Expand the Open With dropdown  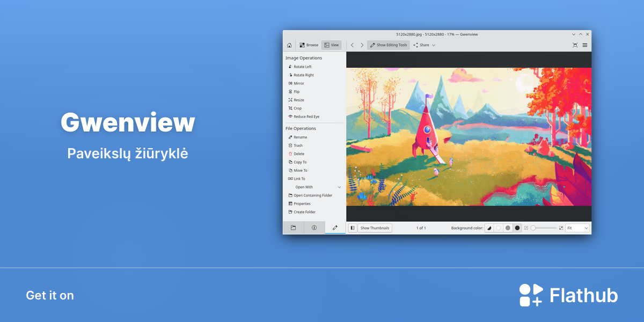[314, 187]
